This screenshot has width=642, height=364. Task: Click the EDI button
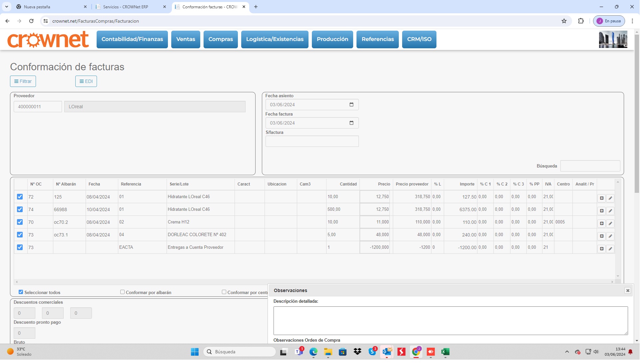86,82
